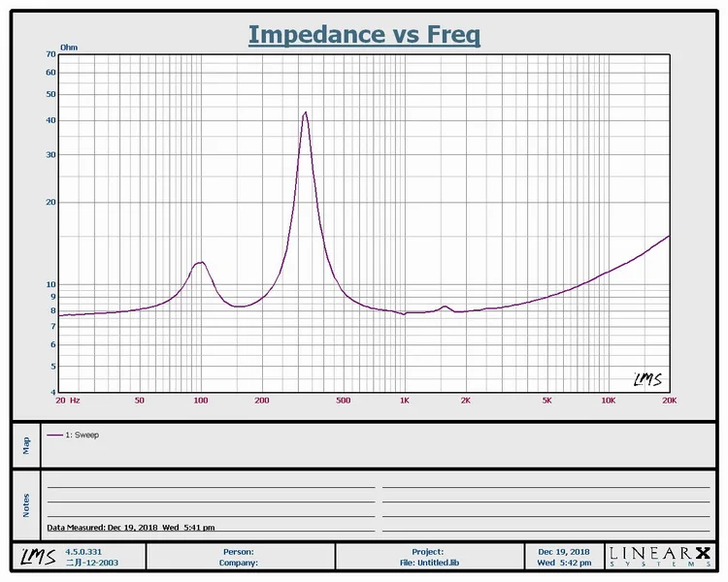Click the 'Data Measured: Dec 19, 2018' note line
The image size is (728, 582).
pos(130,528)
